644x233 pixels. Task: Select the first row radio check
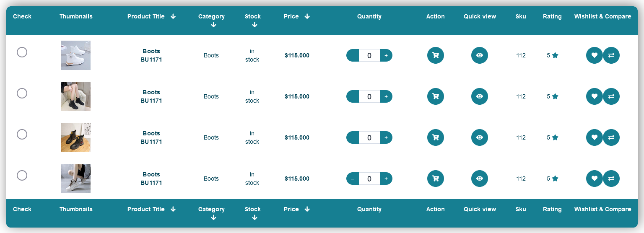(22, 52)
